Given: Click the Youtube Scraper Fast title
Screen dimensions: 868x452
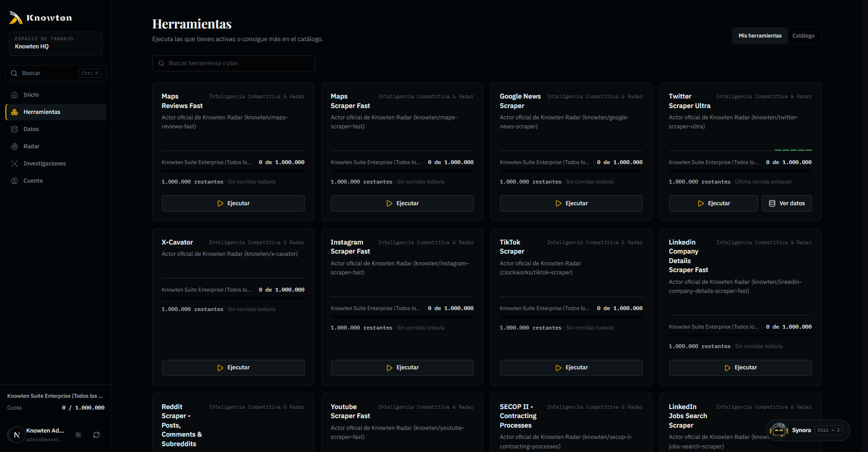Looking at the screenshot, I should click(350, 411).
